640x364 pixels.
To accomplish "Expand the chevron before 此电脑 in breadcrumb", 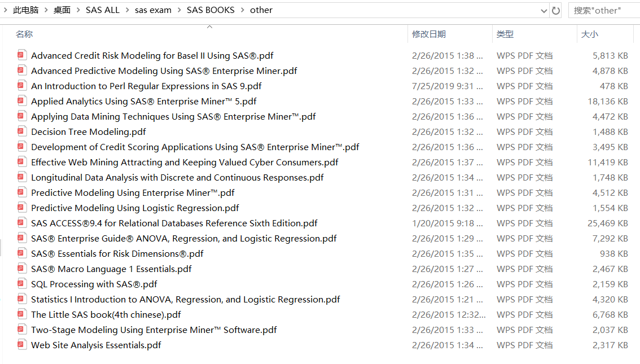I will 5,10.
